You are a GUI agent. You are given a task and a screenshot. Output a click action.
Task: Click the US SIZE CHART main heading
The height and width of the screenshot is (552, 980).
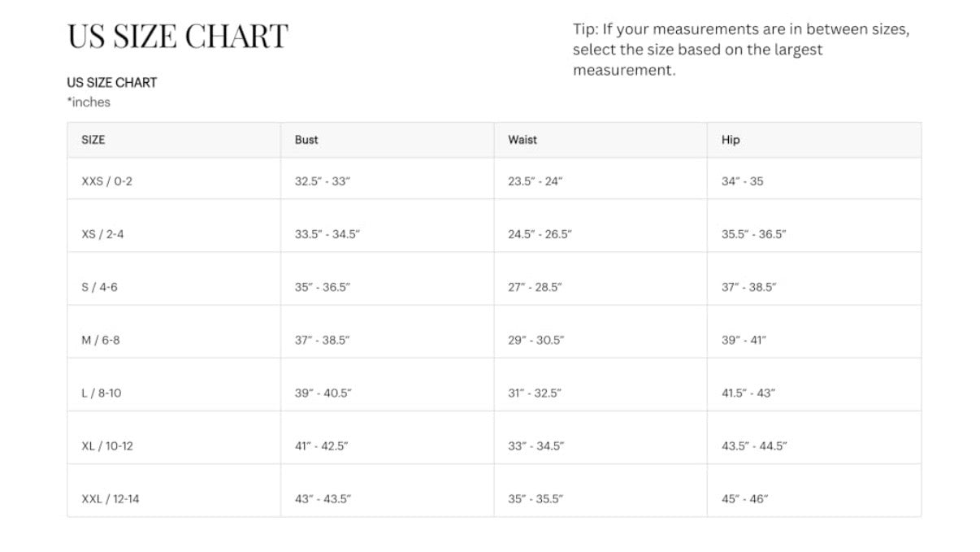tap(177, 37)
